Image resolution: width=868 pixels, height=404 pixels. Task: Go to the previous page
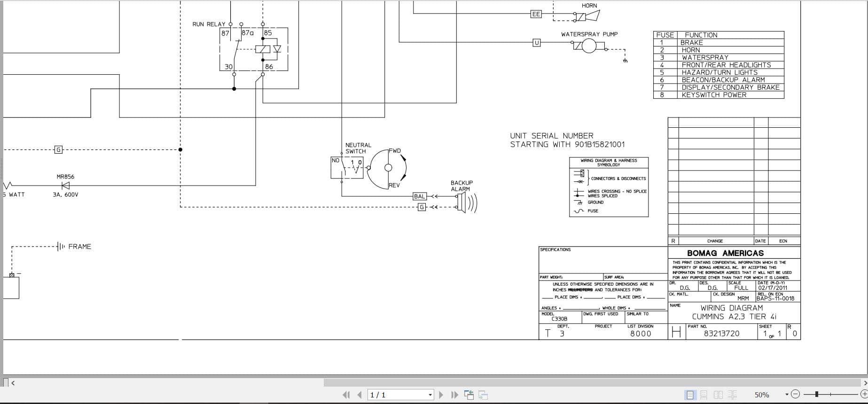[x=360, y=395]
